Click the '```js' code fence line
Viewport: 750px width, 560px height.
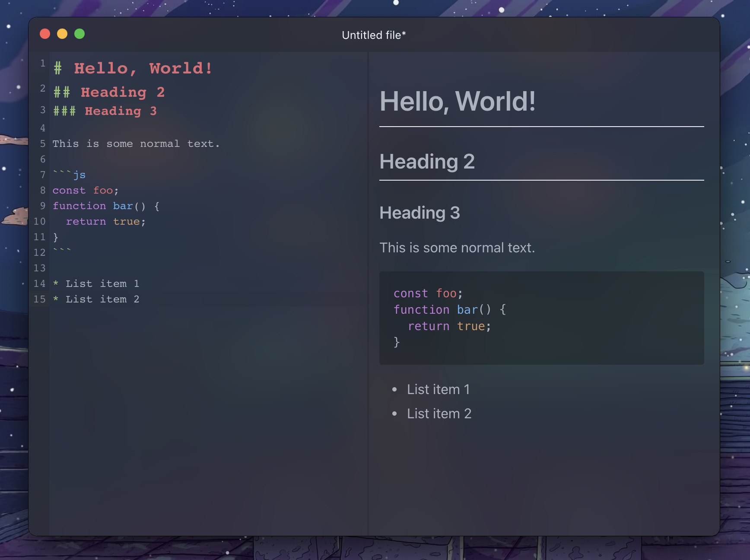[x=69, y=175]
